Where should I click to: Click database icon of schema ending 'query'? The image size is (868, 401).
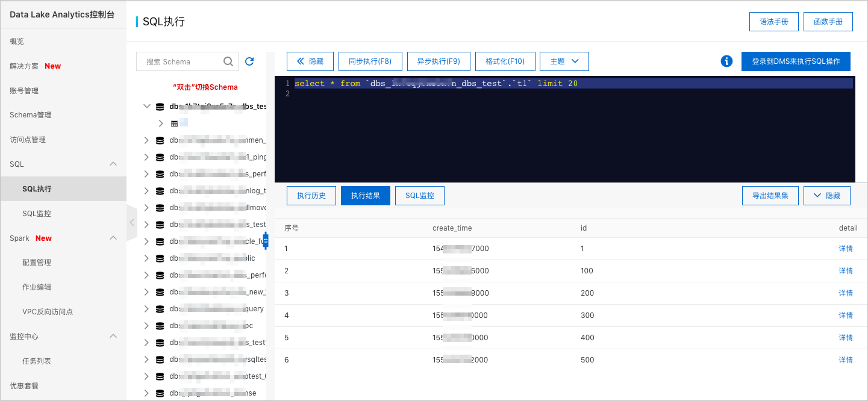tap(160, 309)
